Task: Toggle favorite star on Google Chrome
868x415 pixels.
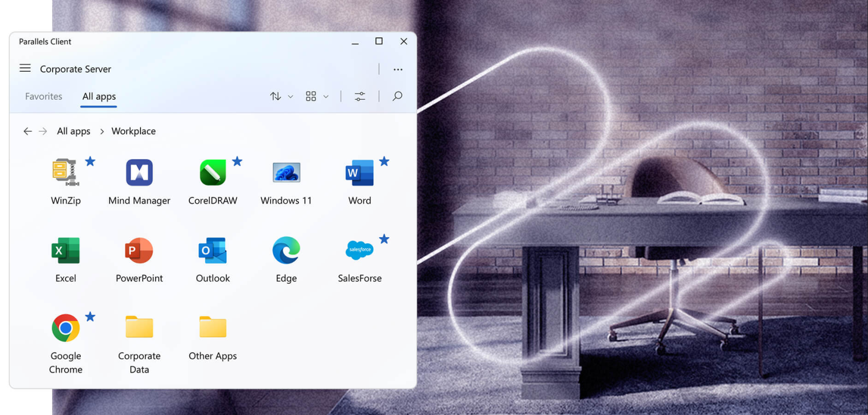Action: tap(90, 316)
